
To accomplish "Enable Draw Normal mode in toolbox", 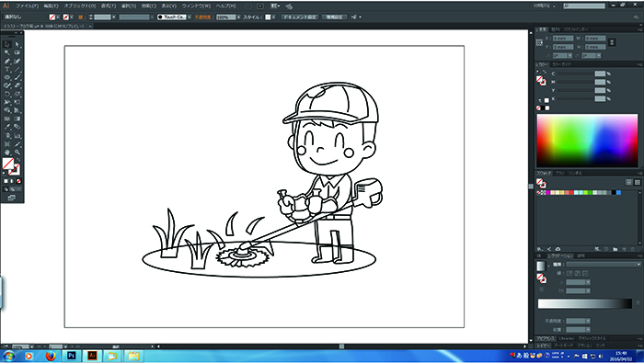I will click(6, 189).
